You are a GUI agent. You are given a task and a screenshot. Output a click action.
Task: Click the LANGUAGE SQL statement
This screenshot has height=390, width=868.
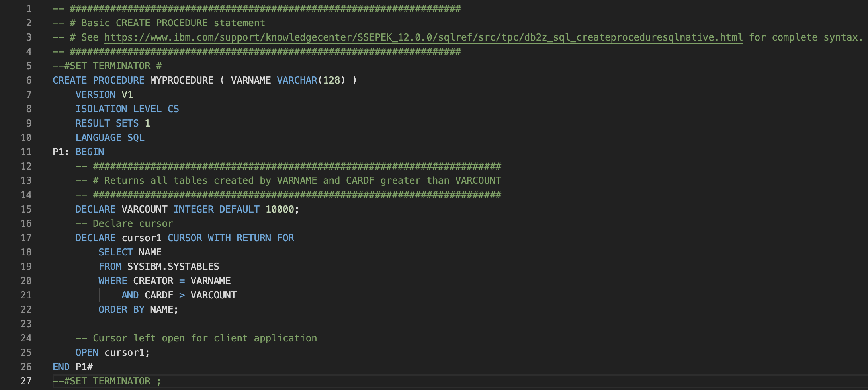(109, 137)
